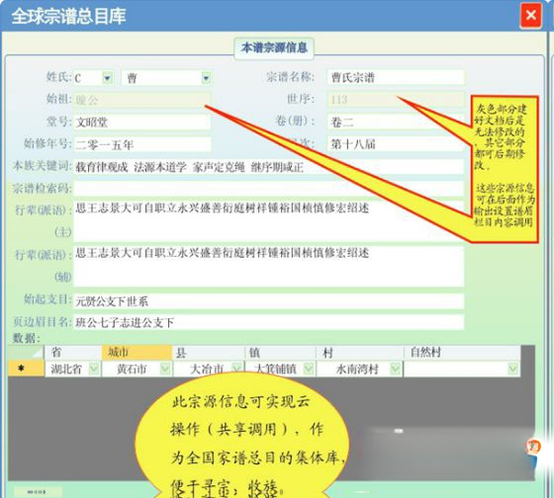
Task: Open the empty 自然村 dropdown arrow
Action: click(513, 369)
